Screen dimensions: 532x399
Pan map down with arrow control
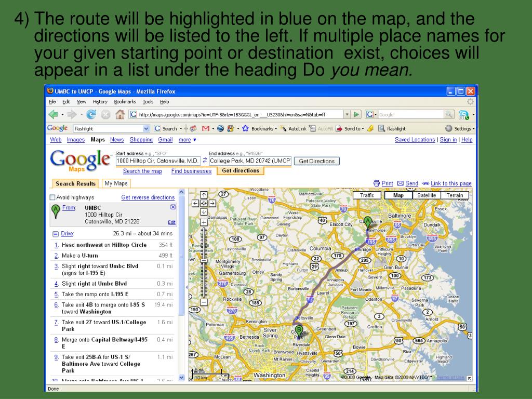(204, 212)
